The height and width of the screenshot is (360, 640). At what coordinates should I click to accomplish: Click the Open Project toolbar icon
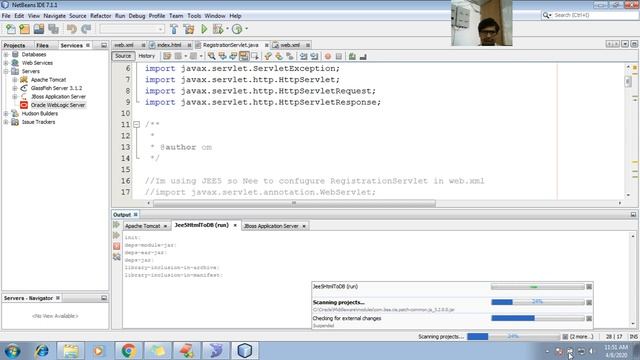pyautogui.click(x=39, y=29)
